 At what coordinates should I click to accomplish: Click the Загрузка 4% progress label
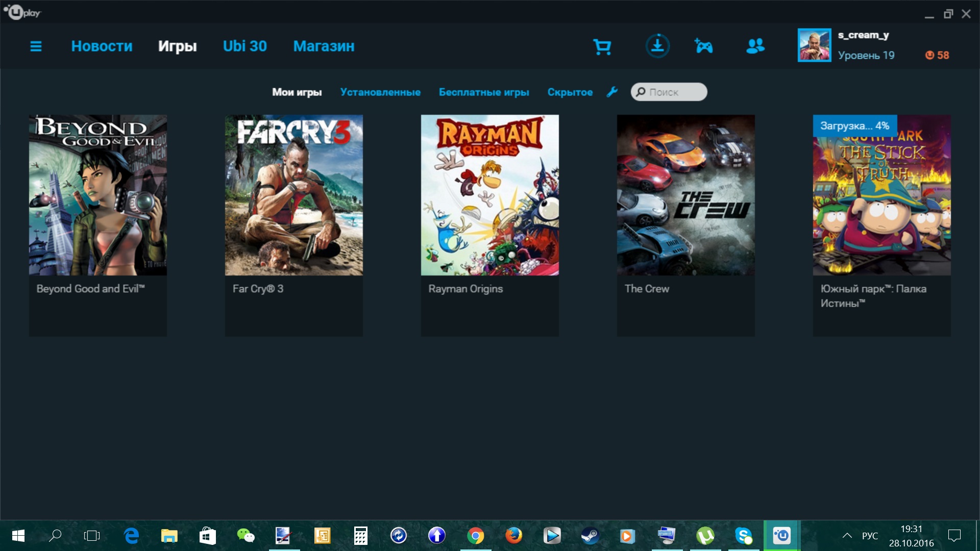click(x=854, y=126)
